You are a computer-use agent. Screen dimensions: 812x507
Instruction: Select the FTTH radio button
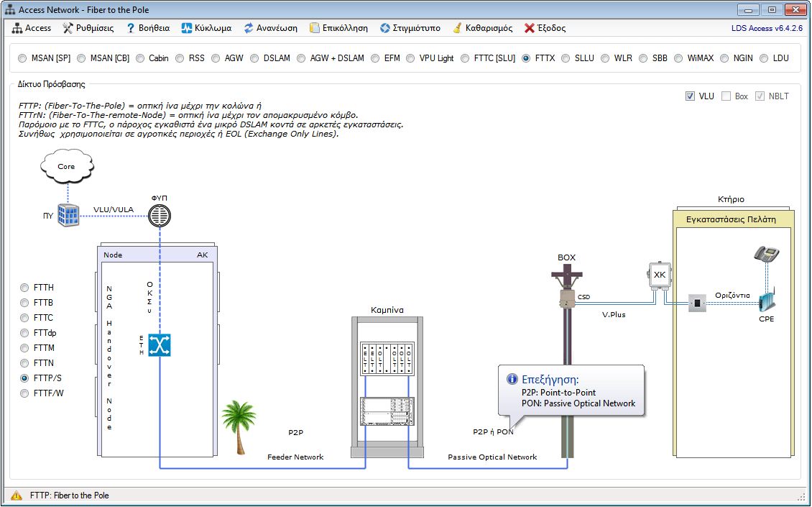[25, 286]
